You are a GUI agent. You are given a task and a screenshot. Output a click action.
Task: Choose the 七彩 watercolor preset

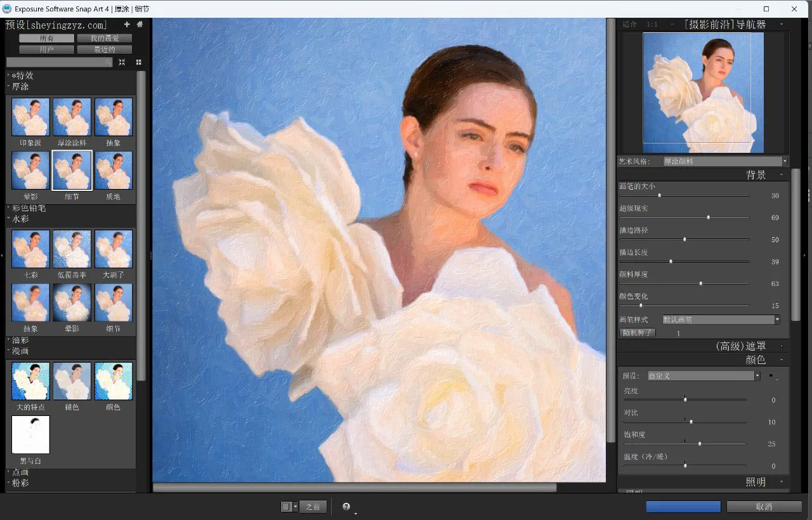coord(30,249)
